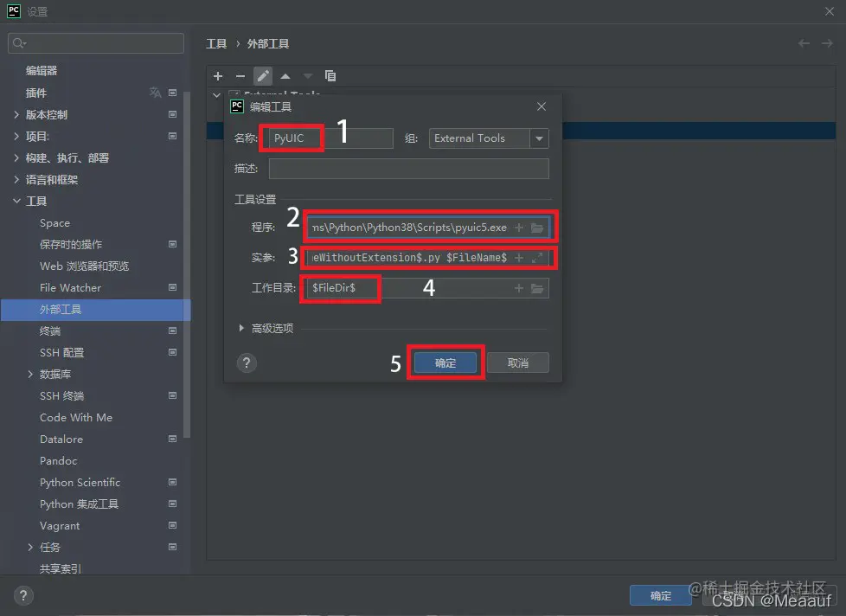Insert macro plus icon in 实参 field
Viewport: 846px width, 616px height.
tap(518, 258)
